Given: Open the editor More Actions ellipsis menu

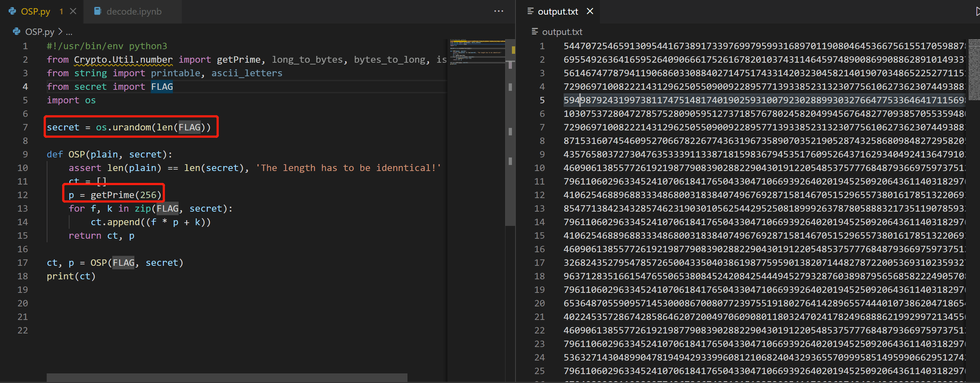Looking at the screenshot, I should pyautogui.click(x=498, y=11).
